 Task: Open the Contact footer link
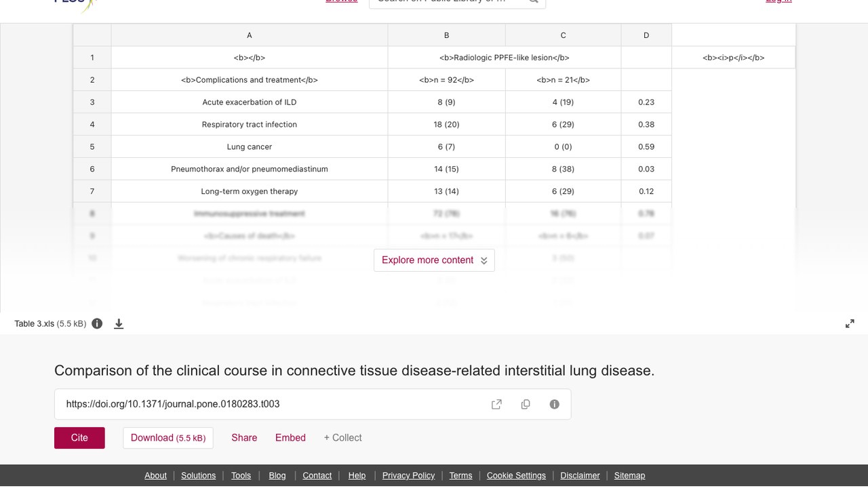click(317, 476)
